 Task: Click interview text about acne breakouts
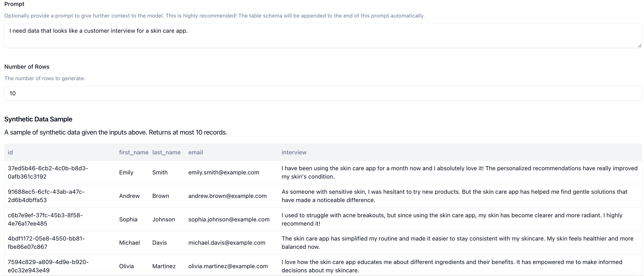tap(452, 219)
